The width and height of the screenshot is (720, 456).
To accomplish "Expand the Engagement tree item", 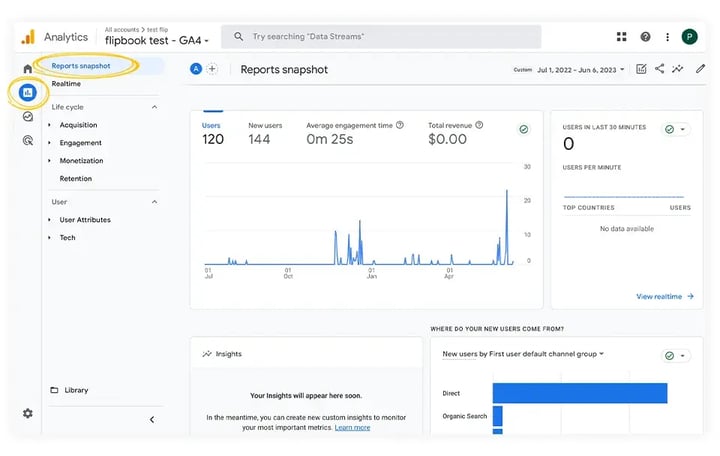I will coord(49,143).
